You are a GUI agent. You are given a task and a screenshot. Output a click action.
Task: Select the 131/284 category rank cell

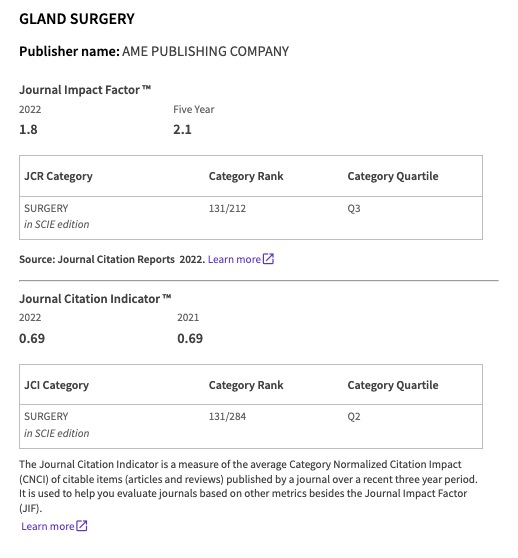[227, 416]
